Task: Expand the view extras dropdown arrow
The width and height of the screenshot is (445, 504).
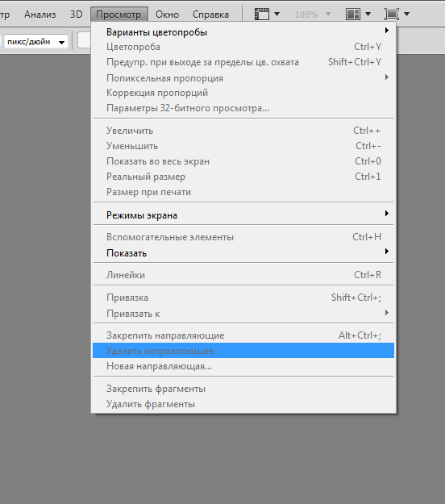Action: pos(277,15)
